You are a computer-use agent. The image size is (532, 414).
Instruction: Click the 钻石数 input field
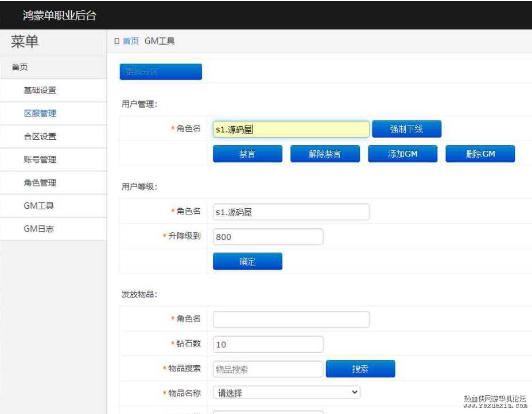[268, 344]
